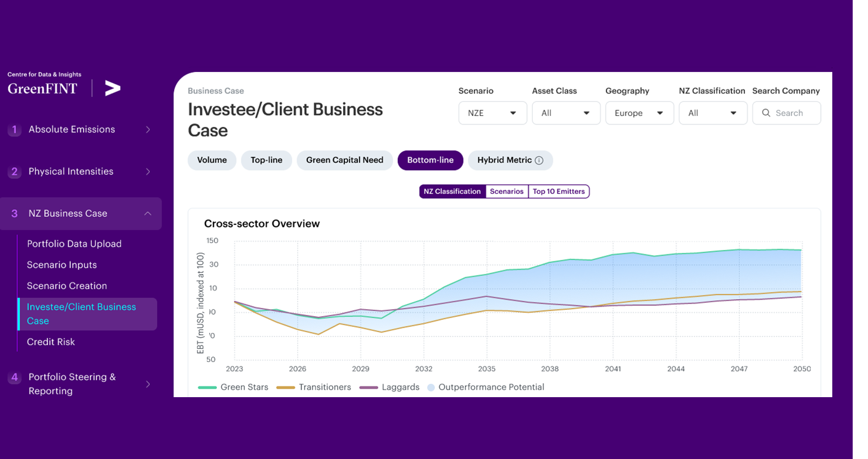The image size is (868, 459).
Task: Click the number 4 badge for Portfolio Steering
Action: point(14,377)
